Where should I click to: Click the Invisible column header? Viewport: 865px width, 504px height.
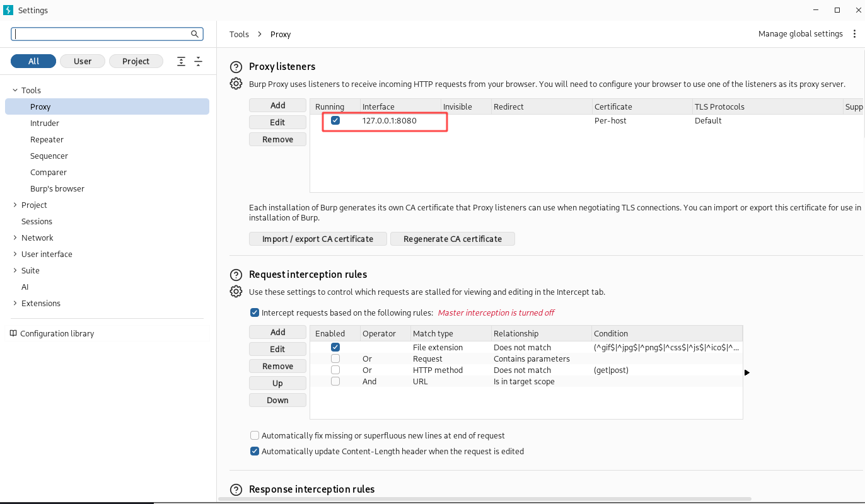pos(466,106)
